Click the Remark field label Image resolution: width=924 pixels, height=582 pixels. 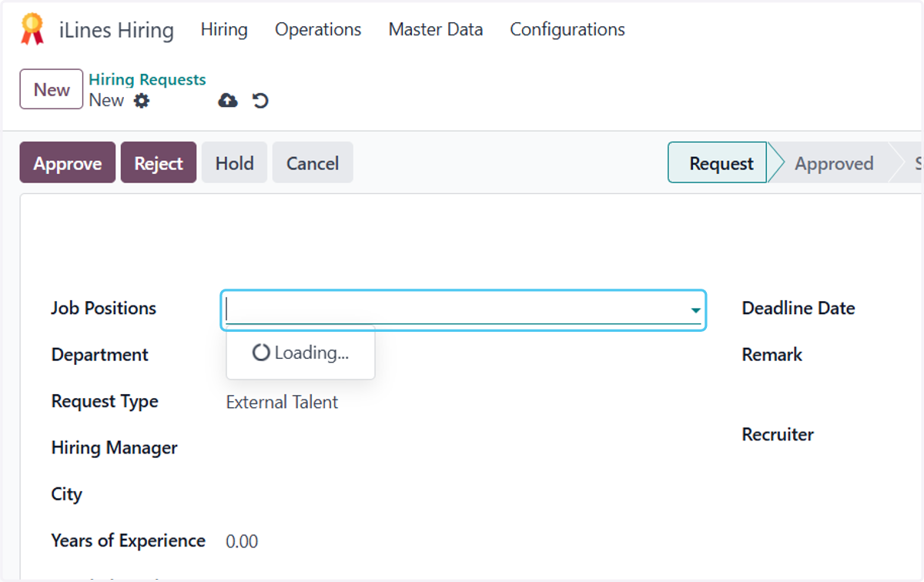(x=772, y=355)
